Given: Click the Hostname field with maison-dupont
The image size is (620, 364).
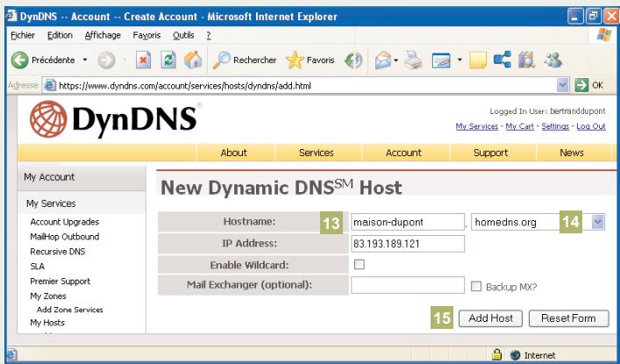Looking at the screenshot, I should pos(407,222).
